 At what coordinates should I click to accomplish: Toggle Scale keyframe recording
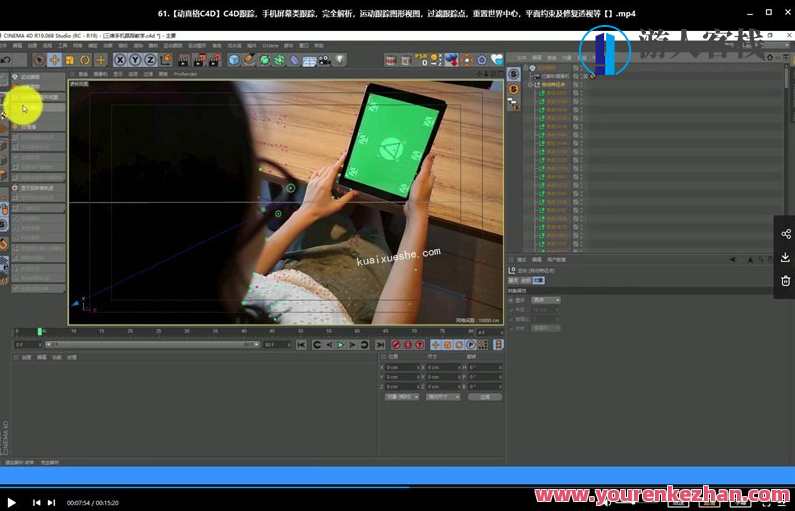pos(447,345)
